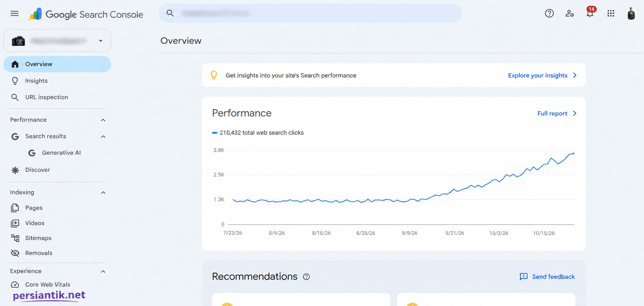The width and height of the screenshot is (644, 306).
Task: Click the Recommendations section heading
Action: click(255, 277)
